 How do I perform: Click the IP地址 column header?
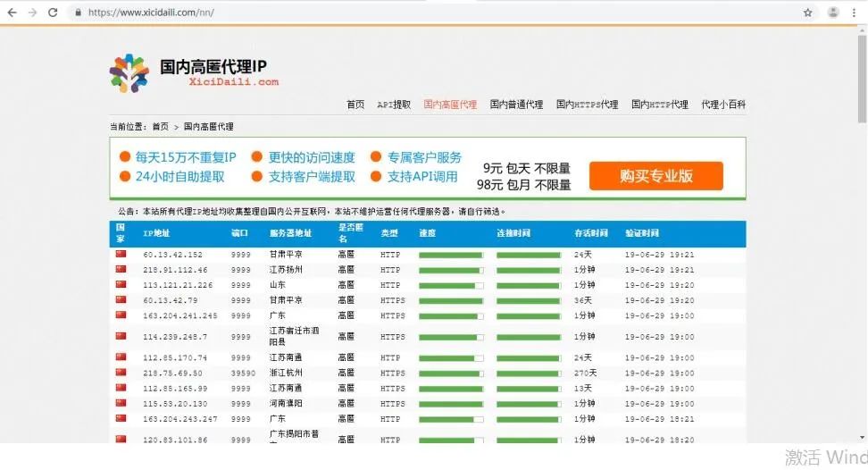tap(156, 233)
